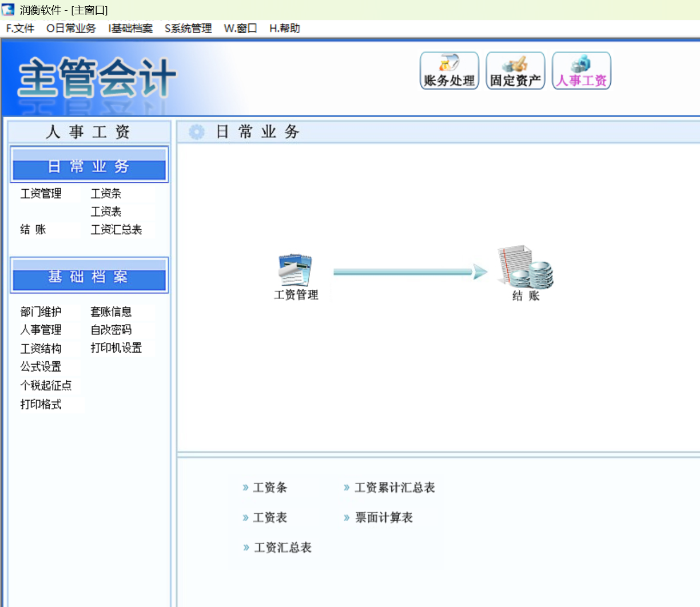Open the sidebar 工资条 entry
This screenshot has width=700, height=607.
[x=106, y=194]
